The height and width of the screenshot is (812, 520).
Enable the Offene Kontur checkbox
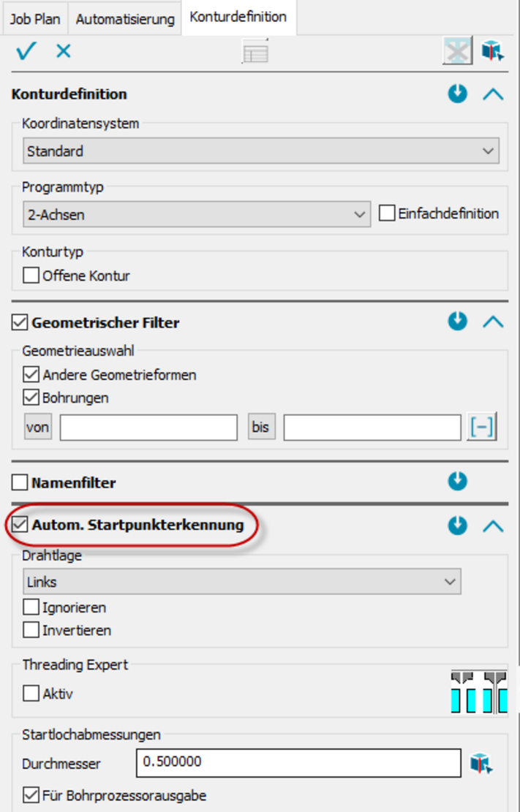(31, 276)
